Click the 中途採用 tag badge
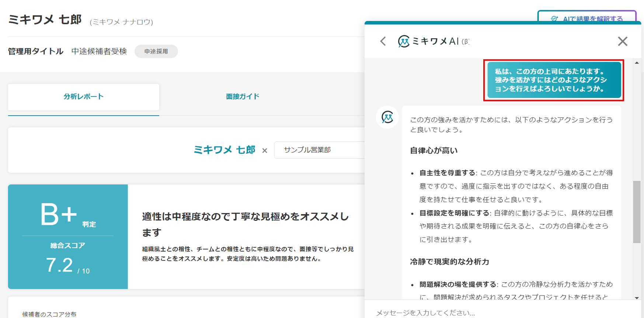The image size is (644, 318). click(x=156, y=52)
